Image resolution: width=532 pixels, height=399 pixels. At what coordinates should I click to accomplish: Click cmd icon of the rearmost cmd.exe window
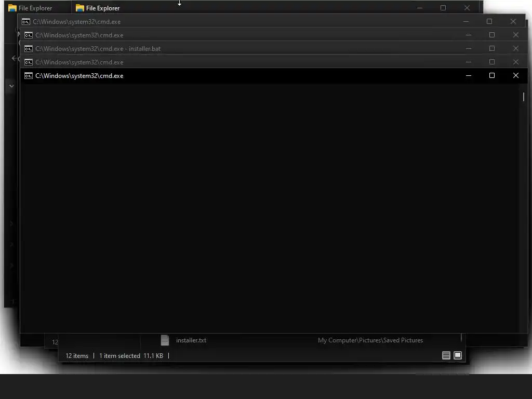click(x=26, y=22)
